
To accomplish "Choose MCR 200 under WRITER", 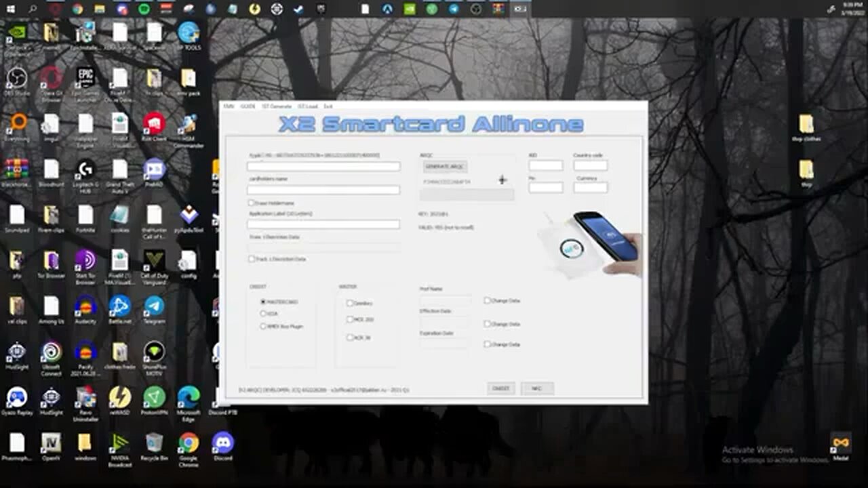I will (350, 319).
